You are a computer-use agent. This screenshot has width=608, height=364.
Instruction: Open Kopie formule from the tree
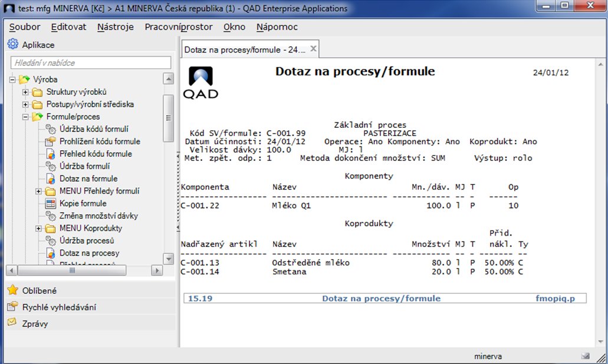(x=83, y=203)
